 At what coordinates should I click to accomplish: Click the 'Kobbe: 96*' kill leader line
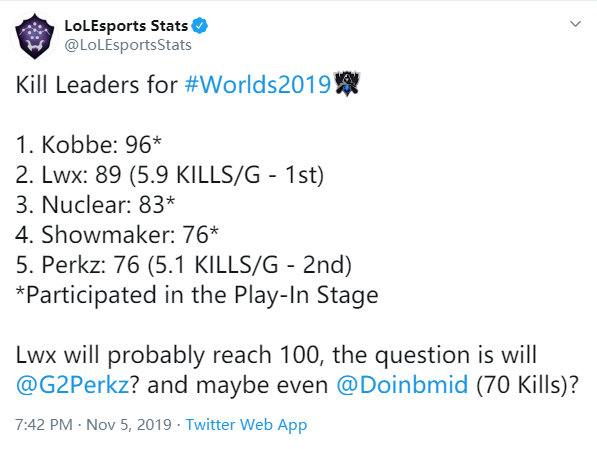pyautogui.click(x=89, y=145)
